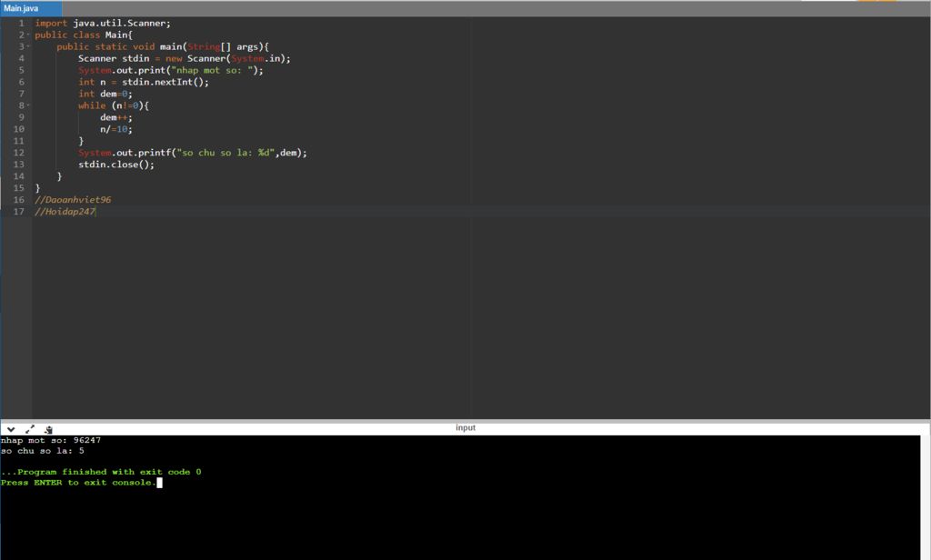Click the 'int n = stdin.nextInt();' line

pos(144,82)
